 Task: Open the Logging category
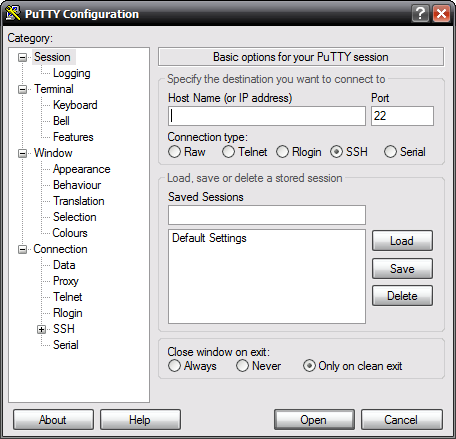72,73
